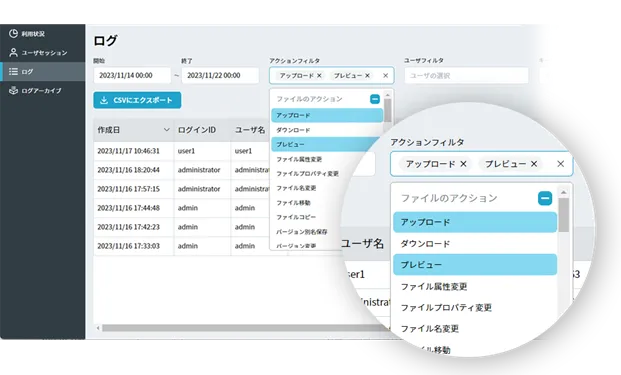This screenshot has height=375, width=621.
Task: Click the ログ page title
Action: pos(105,40)
